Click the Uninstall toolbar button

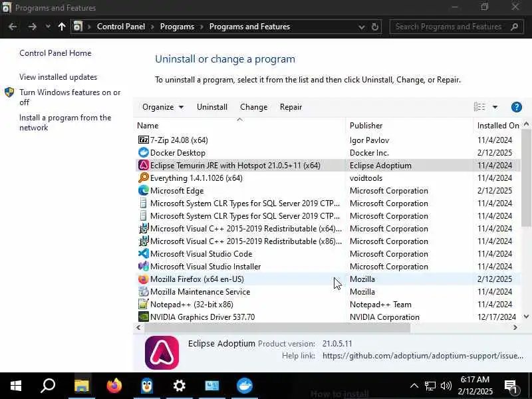[x=212, y=107]
